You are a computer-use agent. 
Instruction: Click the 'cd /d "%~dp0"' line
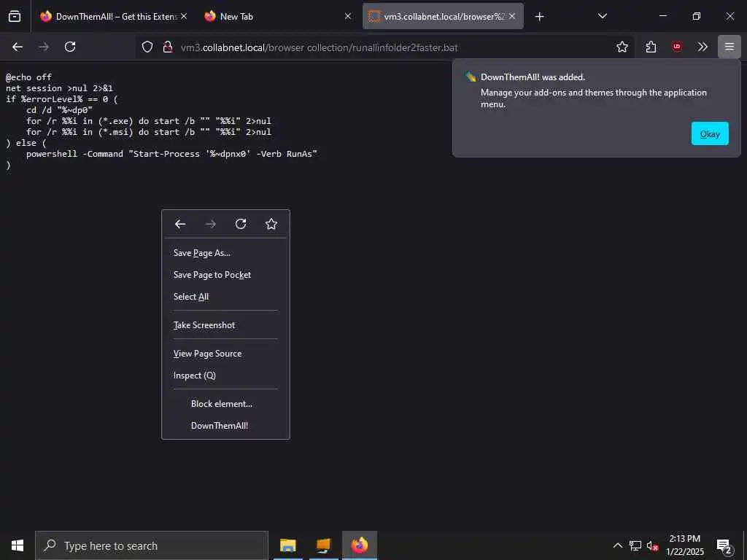click(59, 110)
